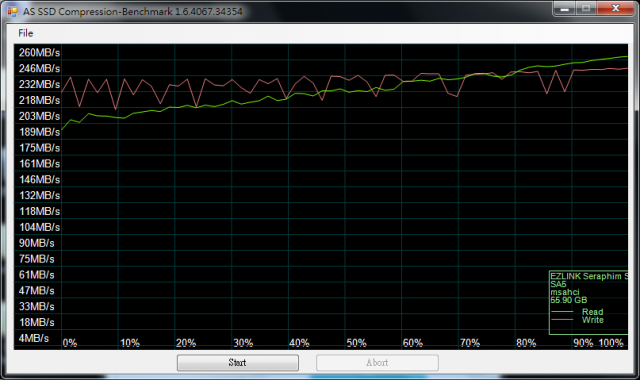Click the 90% compression label
This screenshot has width=640, height=380.
coord(583,343)
